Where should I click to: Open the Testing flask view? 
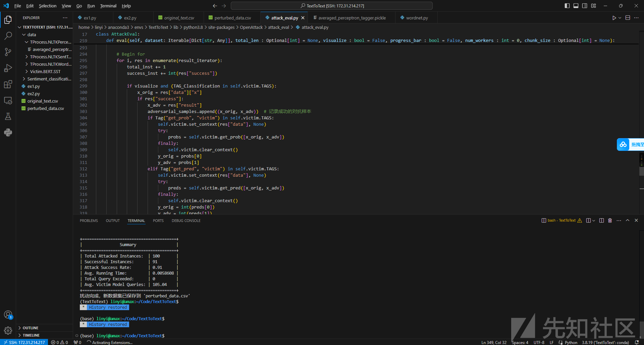tap(8, 116)
